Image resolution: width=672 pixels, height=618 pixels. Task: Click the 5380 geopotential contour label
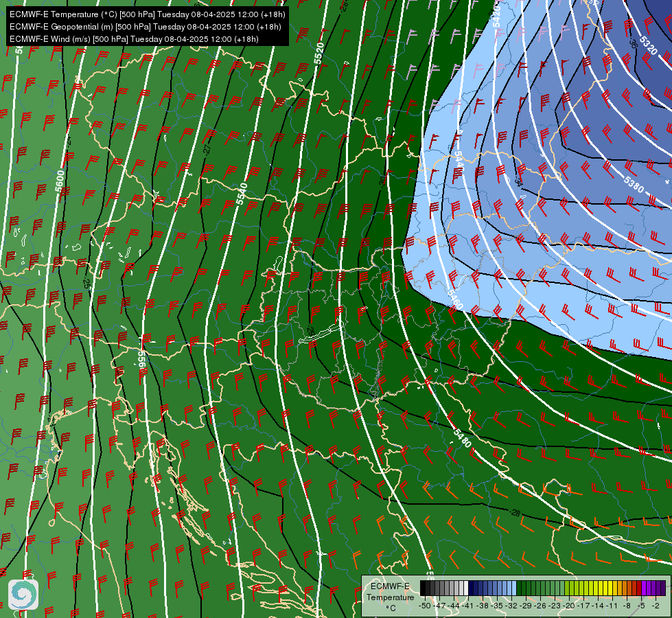[634, 185]
